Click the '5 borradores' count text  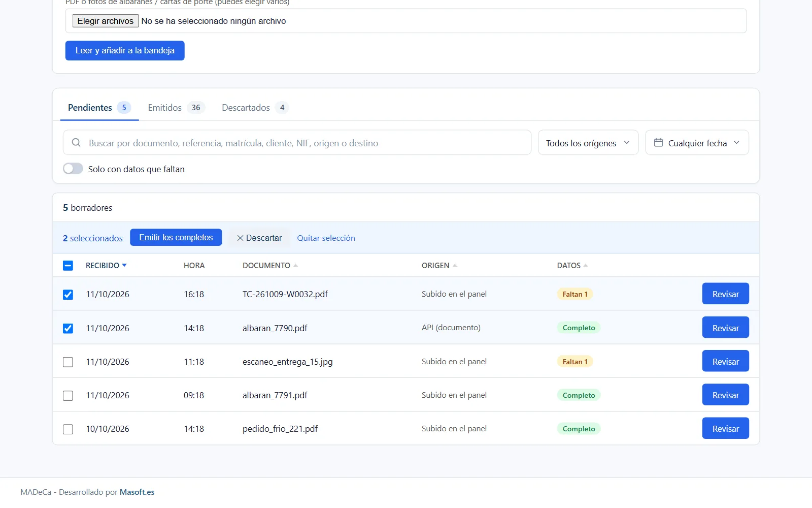87,208
